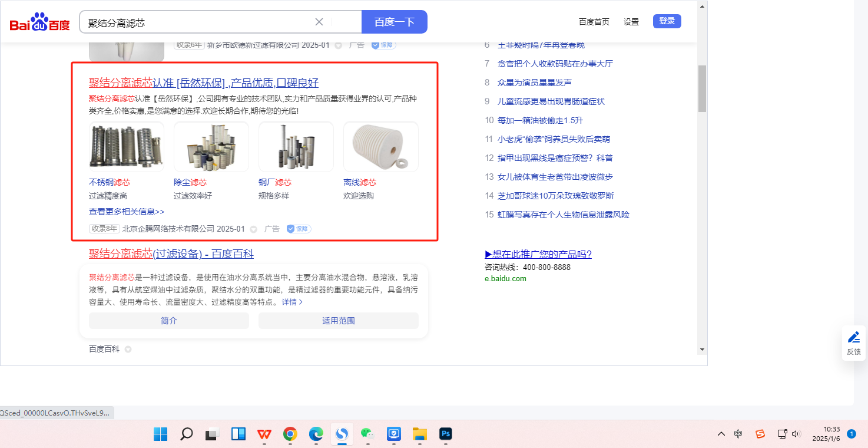
Task: Open Photoshop from the taskbar
Action: (445, 434)
